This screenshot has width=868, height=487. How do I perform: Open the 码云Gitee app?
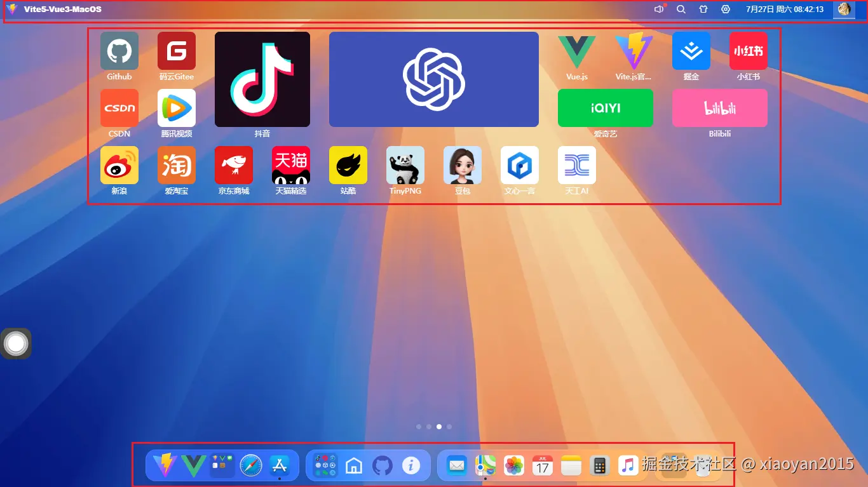(177, 51)
